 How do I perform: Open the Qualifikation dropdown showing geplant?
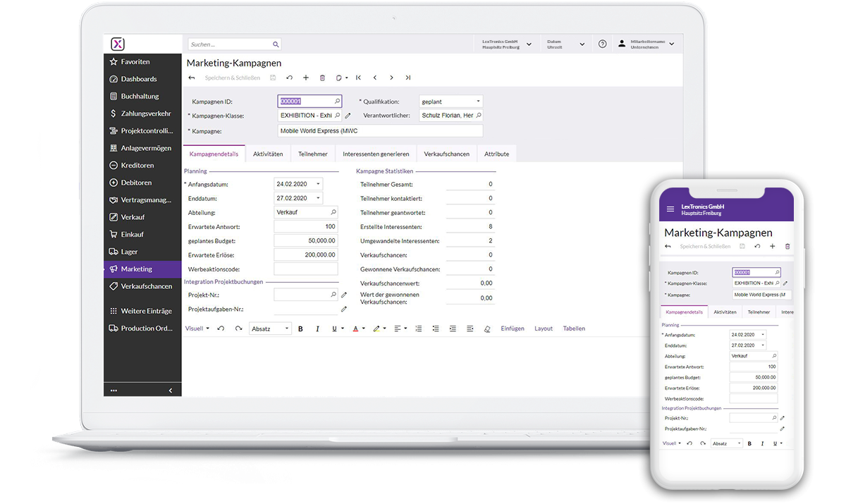[x=451, y=102]
